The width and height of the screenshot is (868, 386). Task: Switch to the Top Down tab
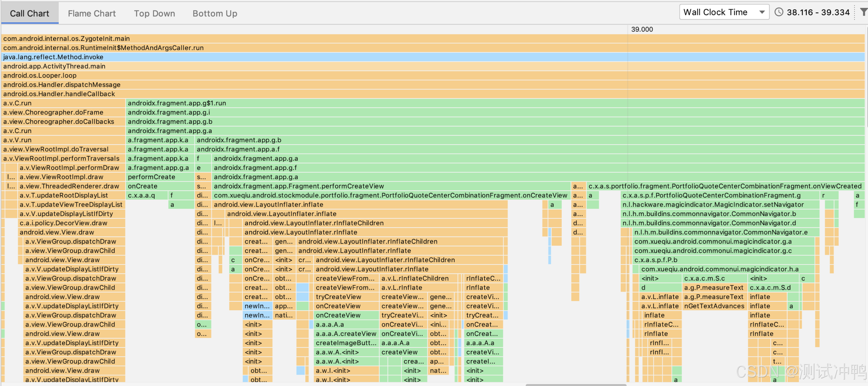pos(154,14)
